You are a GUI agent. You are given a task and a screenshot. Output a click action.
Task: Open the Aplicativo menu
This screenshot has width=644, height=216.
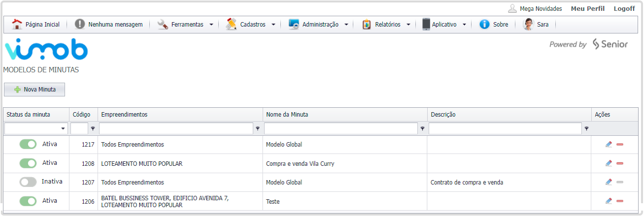443,24
